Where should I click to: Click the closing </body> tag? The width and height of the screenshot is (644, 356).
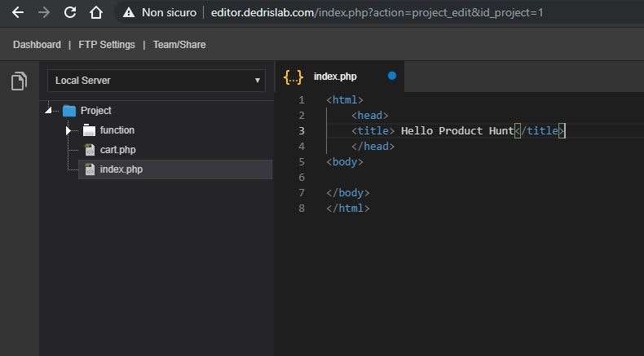(x=348, y=193)
